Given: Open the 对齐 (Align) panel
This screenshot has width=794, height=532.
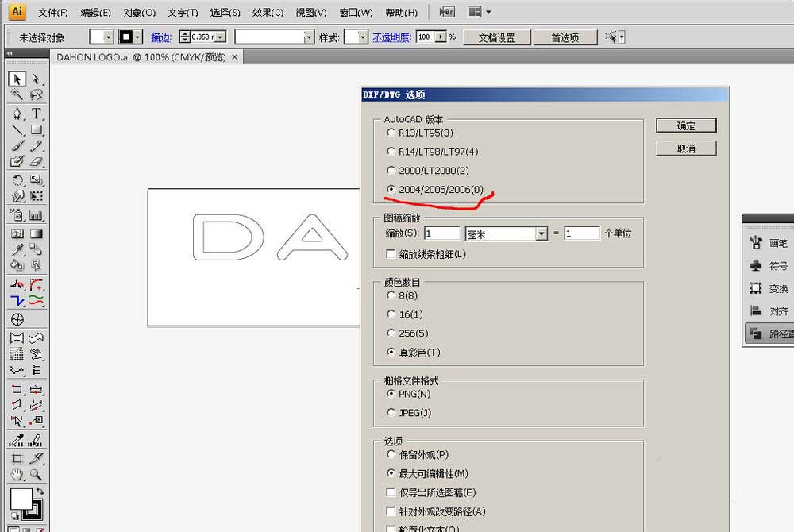Looking at the screenshot, I should 769,311.
